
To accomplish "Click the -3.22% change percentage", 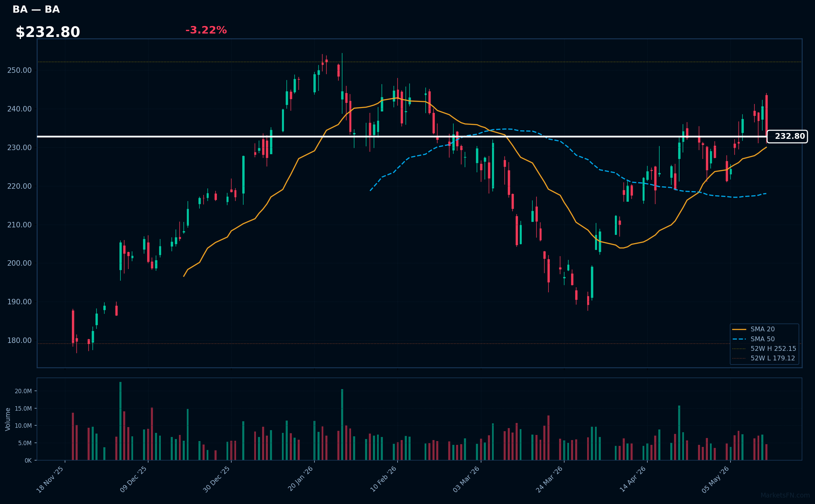I will (206, 30).
